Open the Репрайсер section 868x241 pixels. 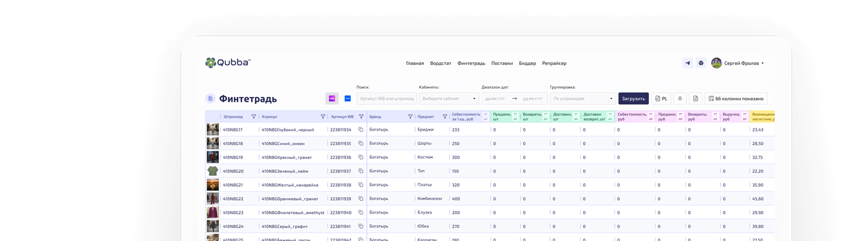pos(554,63)
